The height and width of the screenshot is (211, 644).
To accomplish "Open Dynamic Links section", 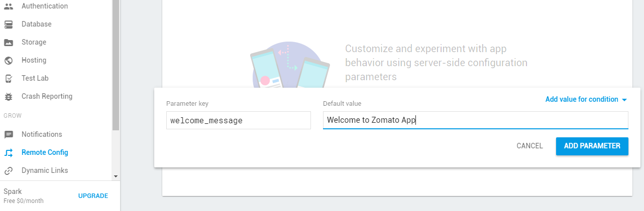I will coord(45,170).
